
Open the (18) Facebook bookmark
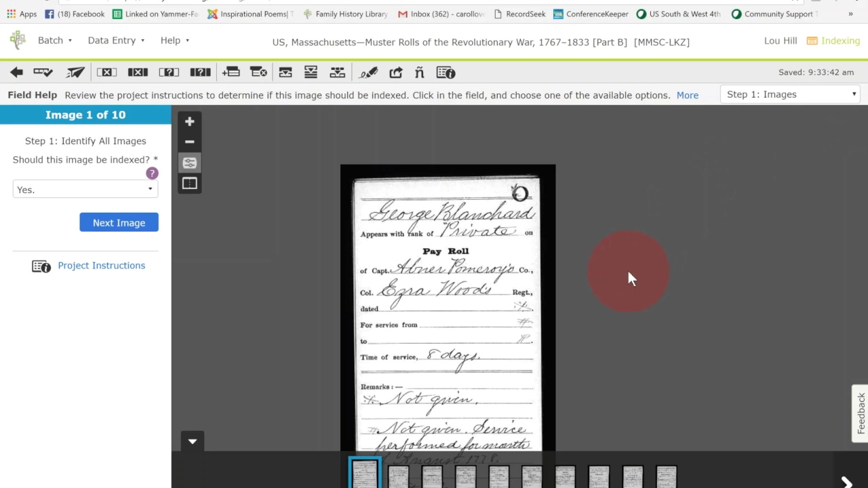[75, 14]
